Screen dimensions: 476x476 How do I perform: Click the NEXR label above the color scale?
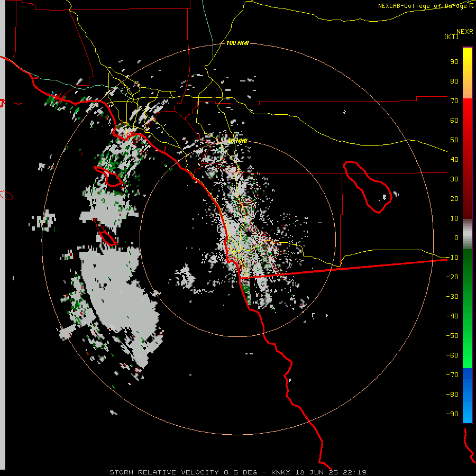[465, 32]
